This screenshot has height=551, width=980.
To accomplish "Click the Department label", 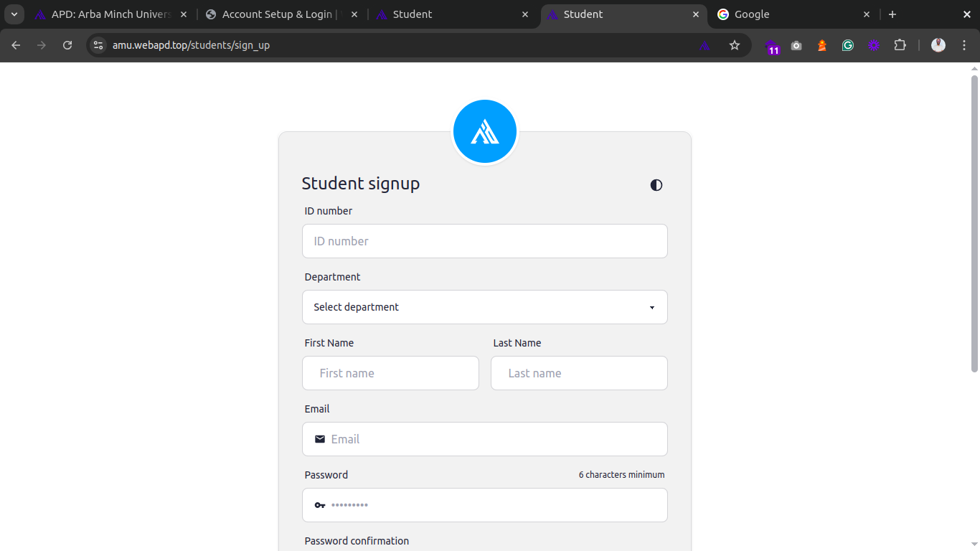I will pyautogui.click(x=332, y=277).
